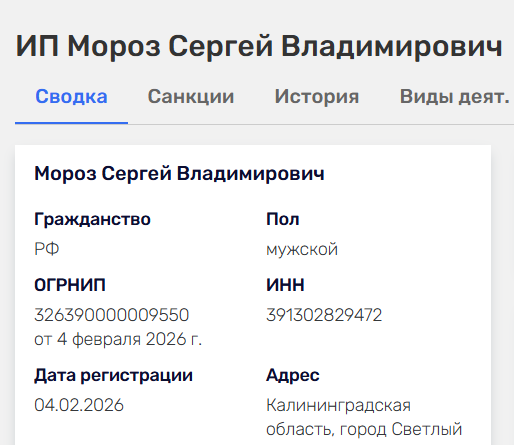
Task: Click the ОГРНИП number 326390000009550
Action: pyautogui.click(x=112, y=315)
